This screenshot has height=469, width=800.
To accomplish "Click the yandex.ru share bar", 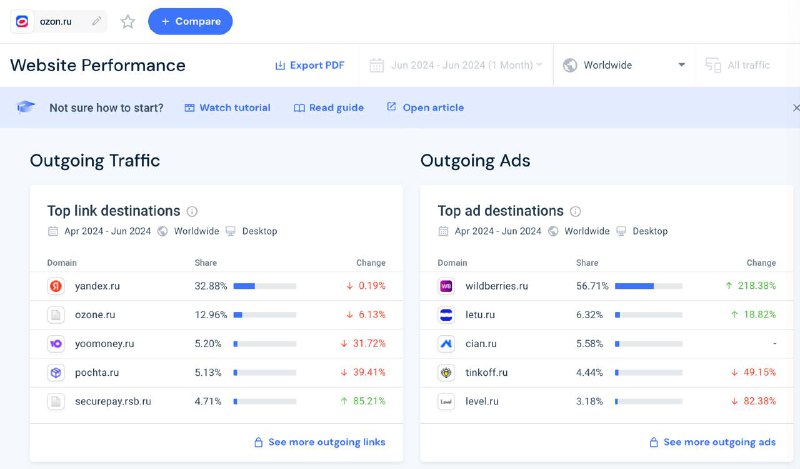I will click(x=265, y=286).
